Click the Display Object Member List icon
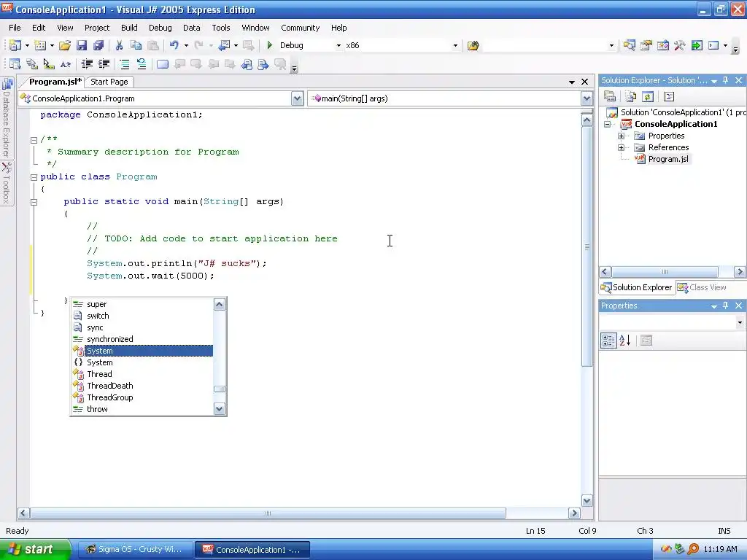Screen dimensions: 747x560 [x=15, y=64]
